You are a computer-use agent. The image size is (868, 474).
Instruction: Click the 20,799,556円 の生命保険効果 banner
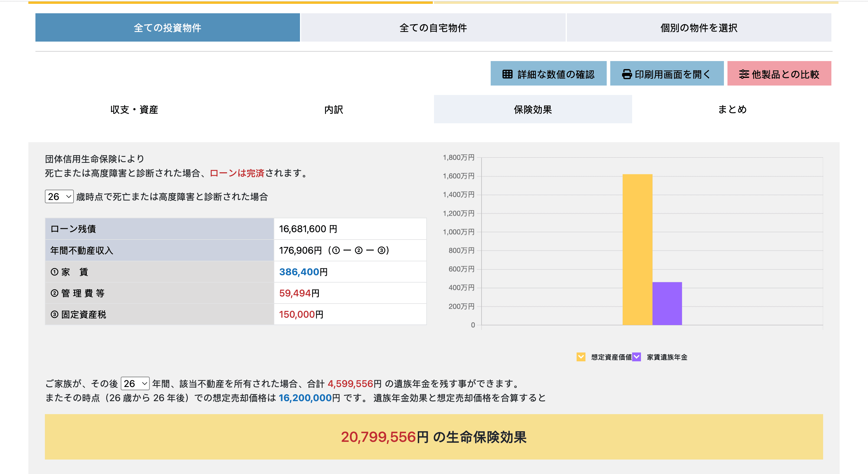click(x=434, y=437)
